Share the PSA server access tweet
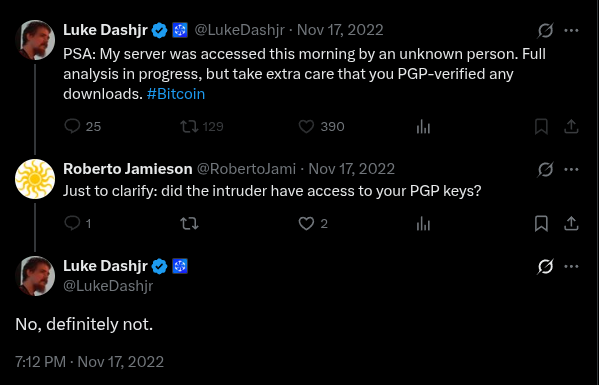The width and height of the screenshot is (599, 385). [571, 126]
